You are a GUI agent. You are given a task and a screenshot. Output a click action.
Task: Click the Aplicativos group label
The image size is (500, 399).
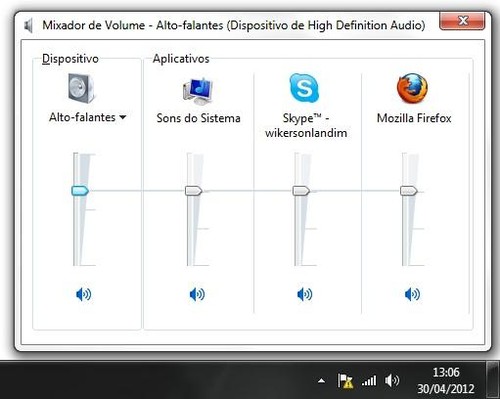[x=181, y=59]
